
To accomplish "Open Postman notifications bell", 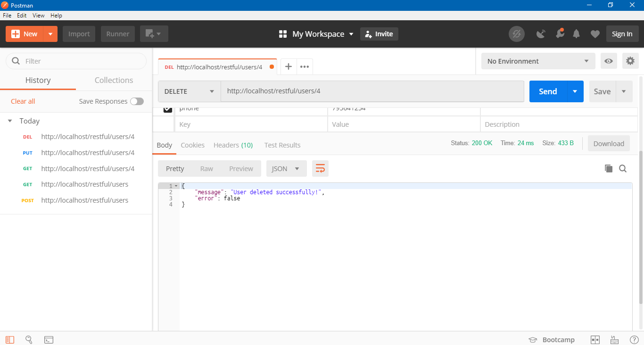I will click(x=576, y=33).
